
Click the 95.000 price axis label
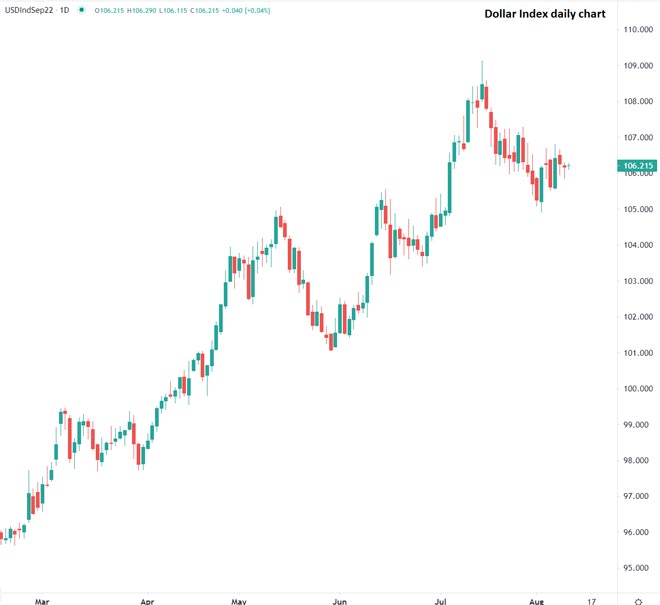click(x=637, y=568)
